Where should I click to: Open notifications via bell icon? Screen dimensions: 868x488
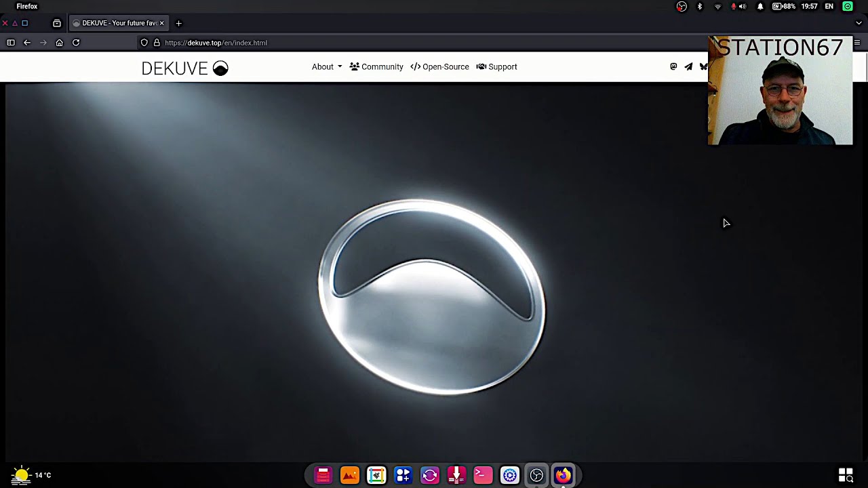click(x=760, y=6)
